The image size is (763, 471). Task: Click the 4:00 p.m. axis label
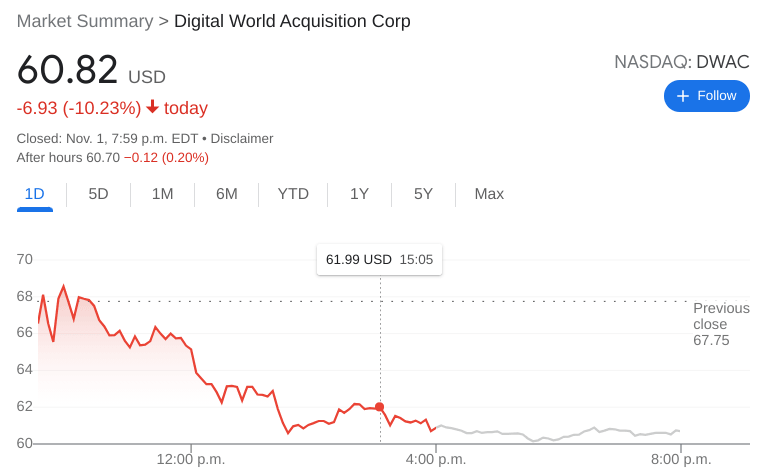435,459
